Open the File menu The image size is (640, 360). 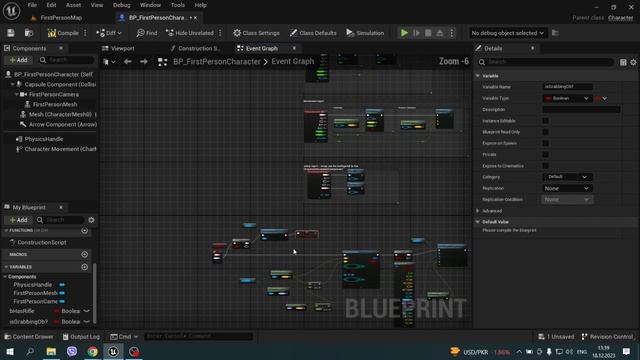[x=32, y=5]
